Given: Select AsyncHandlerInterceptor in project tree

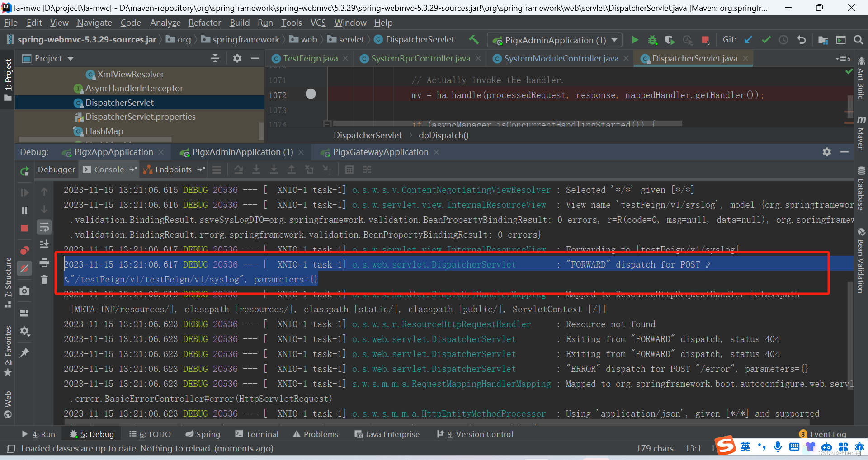Looking at the screenshot, I should click(134, 88).
